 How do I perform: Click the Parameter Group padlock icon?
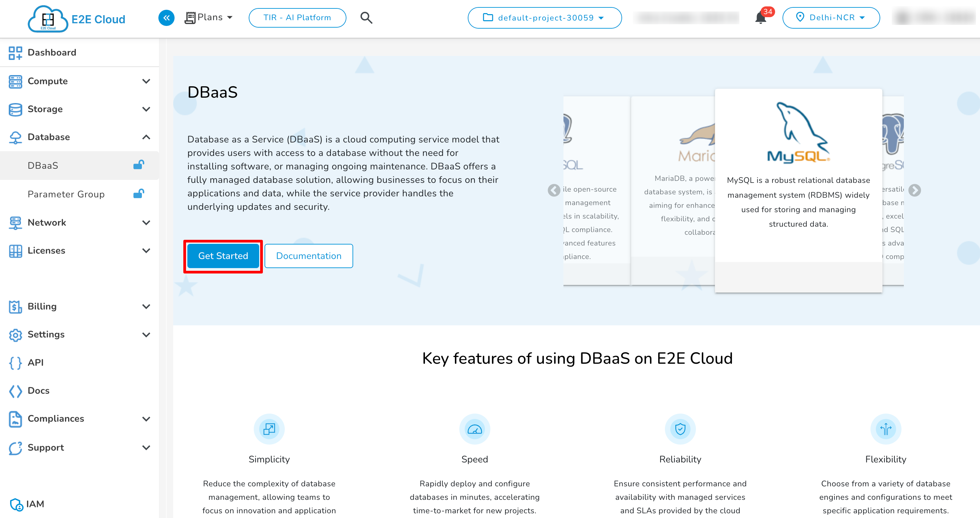coord(139,194)
